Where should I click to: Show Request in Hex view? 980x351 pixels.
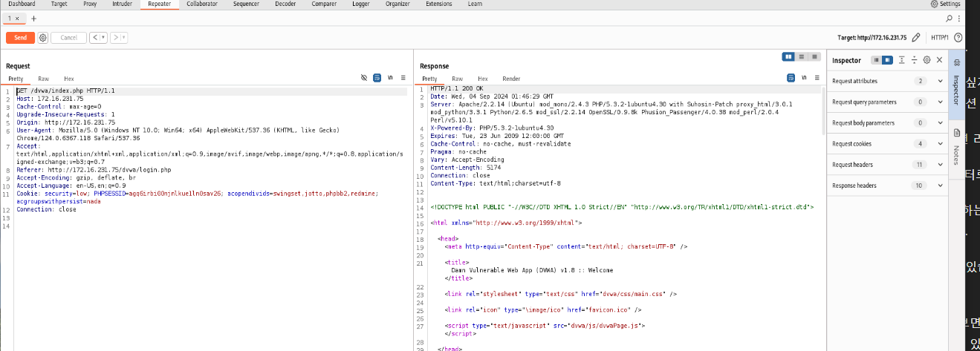click(x=68, y=79)
